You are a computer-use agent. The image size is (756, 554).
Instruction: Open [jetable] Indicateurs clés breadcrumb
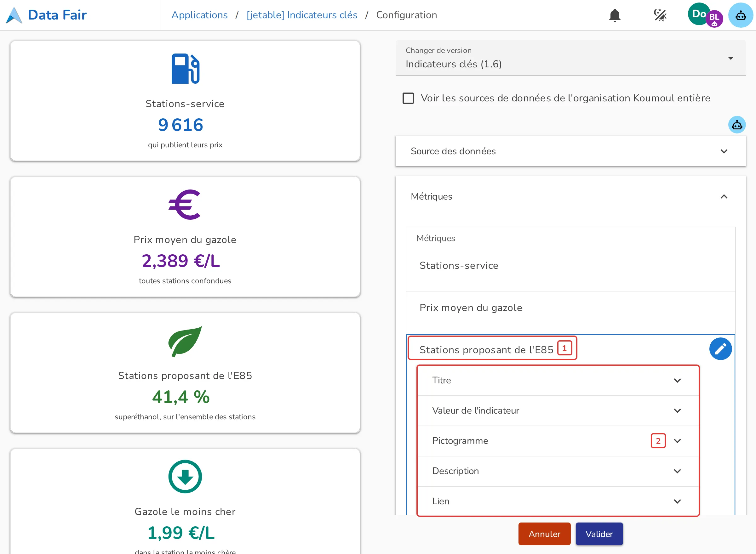[302, 15]
